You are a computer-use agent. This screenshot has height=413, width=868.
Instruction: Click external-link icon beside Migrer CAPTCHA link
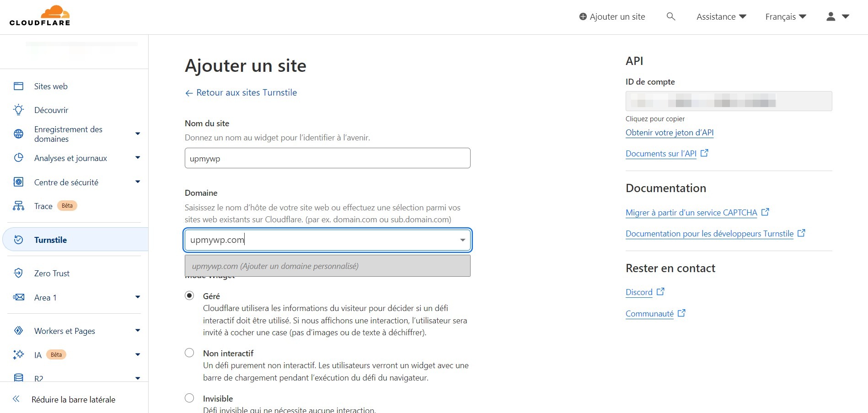tap(765, 212)
